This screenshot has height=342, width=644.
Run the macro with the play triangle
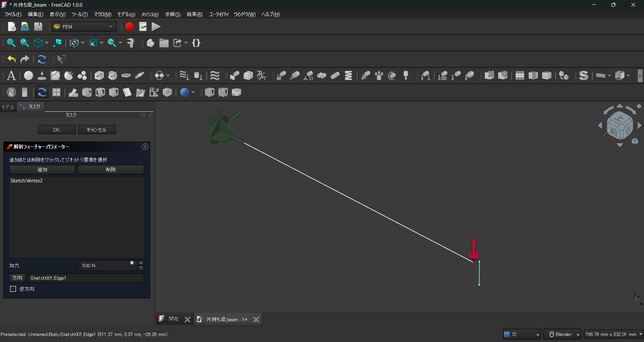click(x=156, y=27)
